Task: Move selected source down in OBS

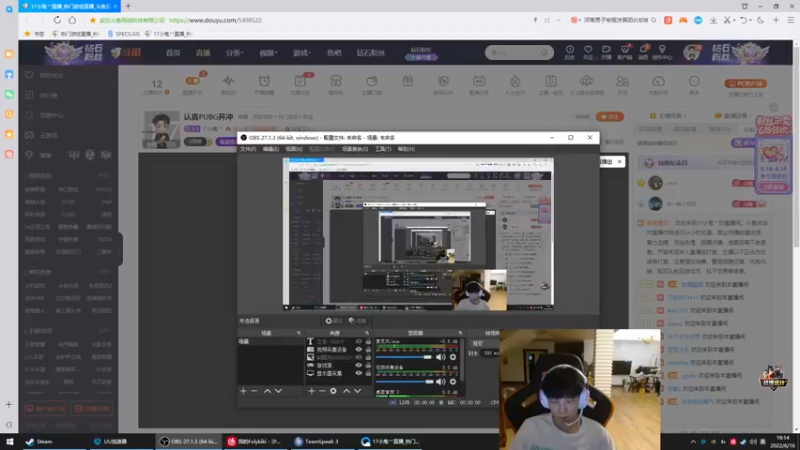Action: (358, 391)
